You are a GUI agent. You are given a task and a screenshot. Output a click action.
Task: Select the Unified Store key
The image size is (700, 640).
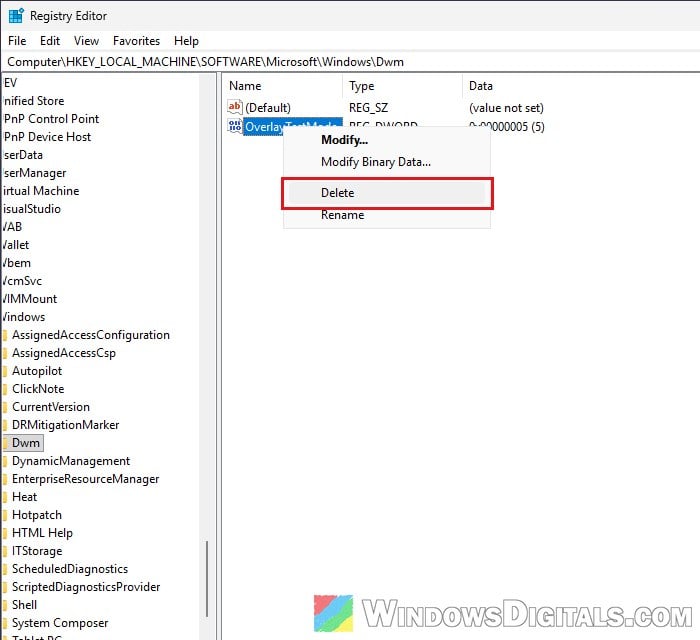tap(33, 101)
